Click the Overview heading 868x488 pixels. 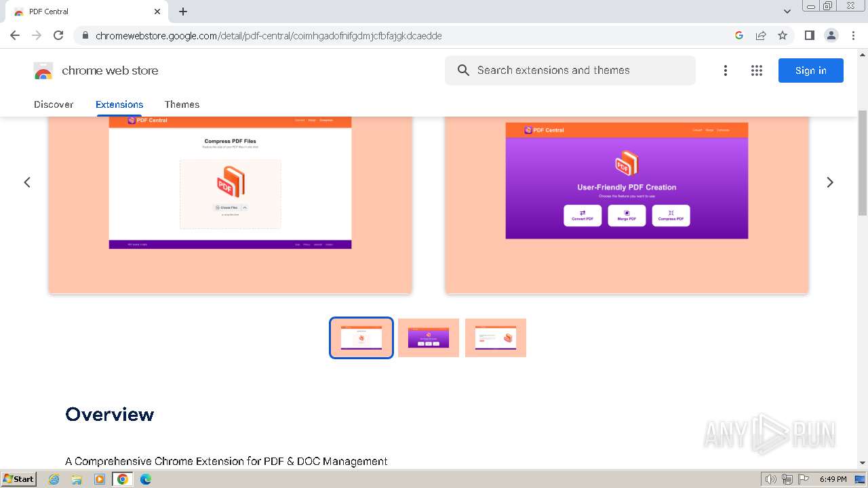click(x=110, y=414)
